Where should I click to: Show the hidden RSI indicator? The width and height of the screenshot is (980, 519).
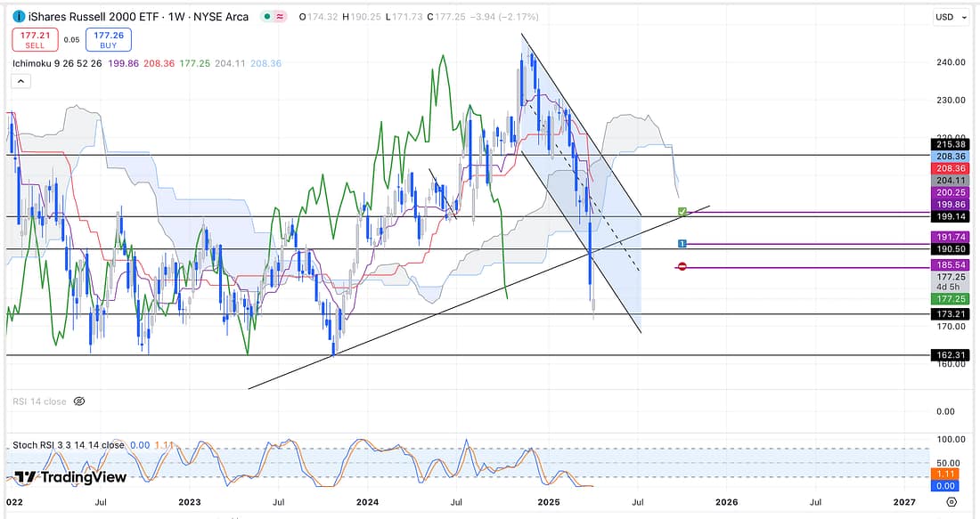(x=78, y=401)
